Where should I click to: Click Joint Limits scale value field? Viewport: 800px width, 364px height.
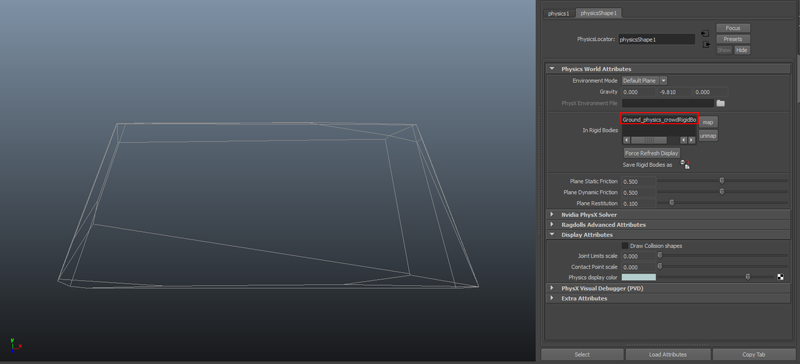pyautogui.click(x=638, y=256)
